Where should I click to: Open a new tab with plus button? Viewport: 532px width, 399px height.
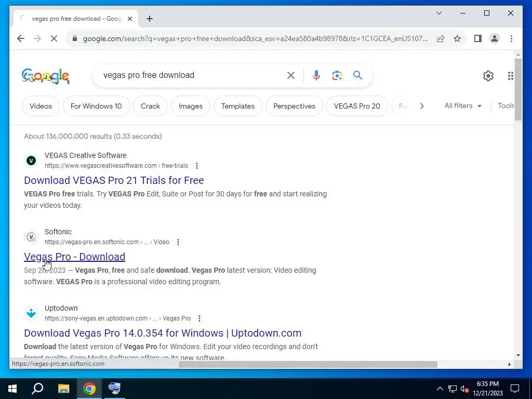150,19
